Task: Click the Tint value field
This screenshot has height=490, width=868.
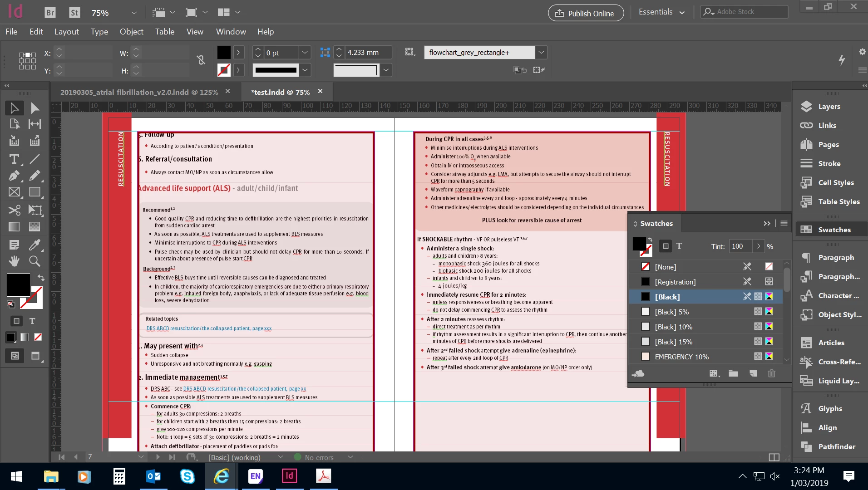Action: click(740, 246)
